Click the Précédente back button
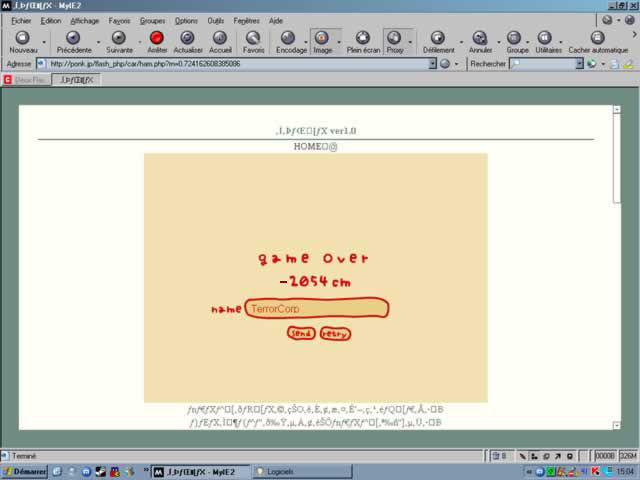Image resolution: width=640 pixels, height=480 pixels. click(73, 39)
